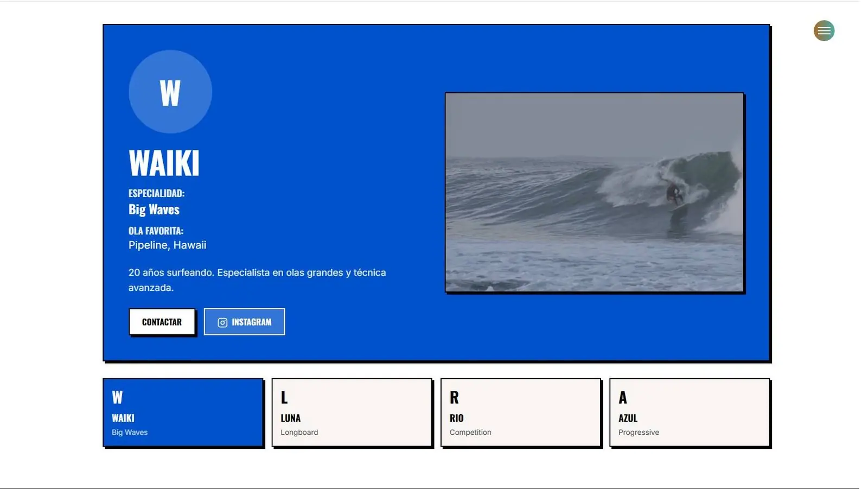The height and width of the screenshot is (489, 868).
Task: Select the Azul Progressive card
Action: tap(690, 412)
